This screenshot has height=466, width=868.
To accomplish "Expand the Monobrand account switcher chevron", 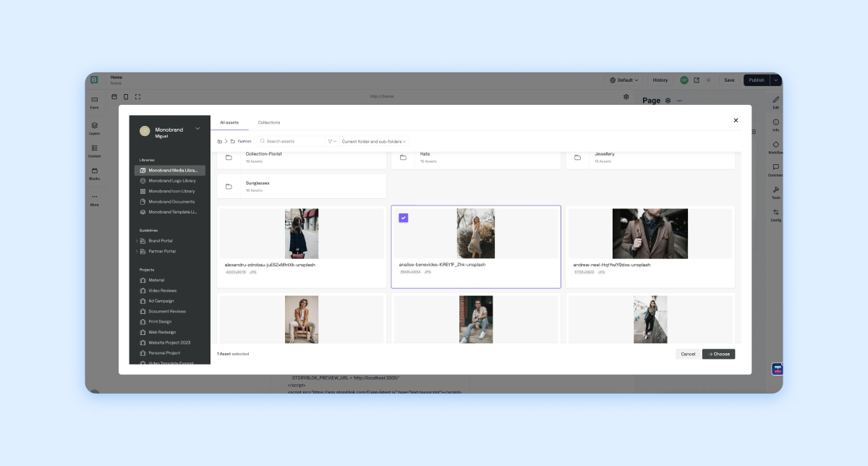I will (197, 129).
